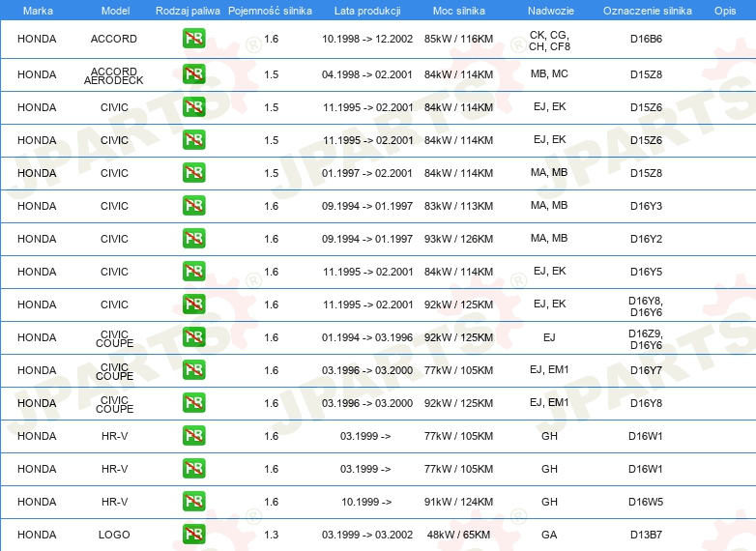The height and width of the screenshot is (551, 756).
Task: Select the body cell CK, CG, CH, CF8
Action: [549, 41]
